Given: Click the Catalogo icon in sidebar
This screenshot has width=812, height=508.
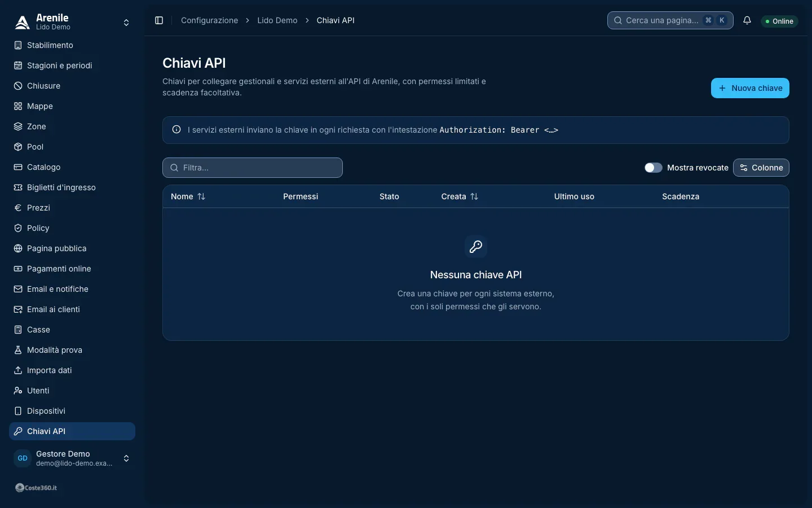Looking at the screenshot, I should (x=18, y=167).
